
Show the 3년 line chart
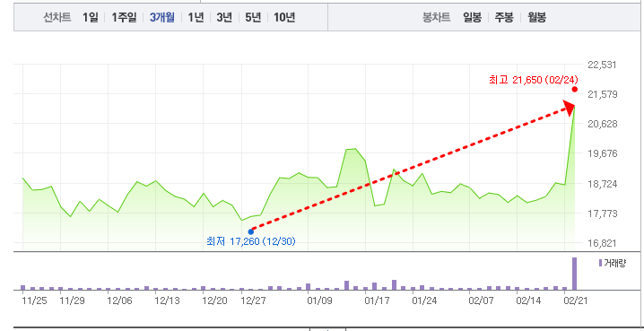tap(224, 18)
